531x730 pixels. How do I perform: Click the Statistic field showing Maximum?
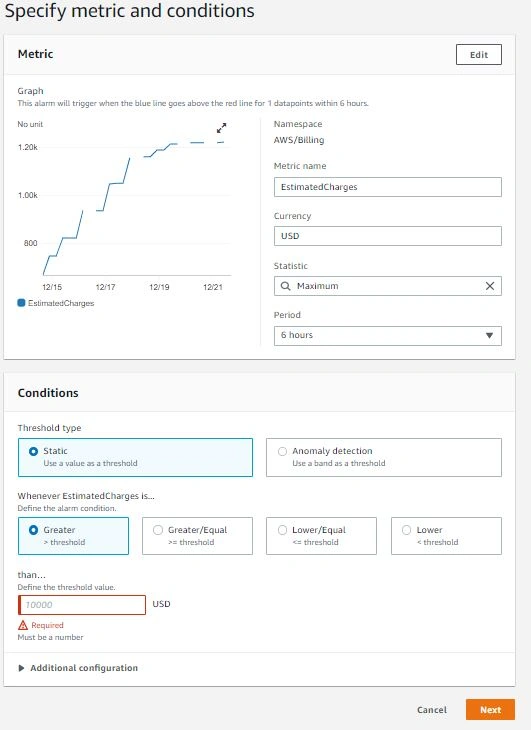click(388, 286)
